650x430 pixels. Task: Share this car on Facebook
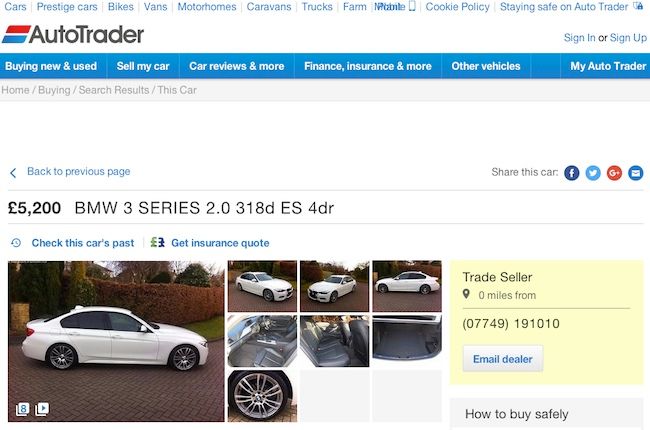(571, 172)
